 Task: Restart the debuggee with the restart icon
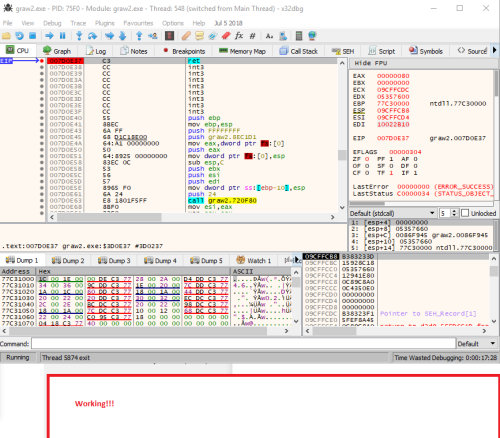19,36
